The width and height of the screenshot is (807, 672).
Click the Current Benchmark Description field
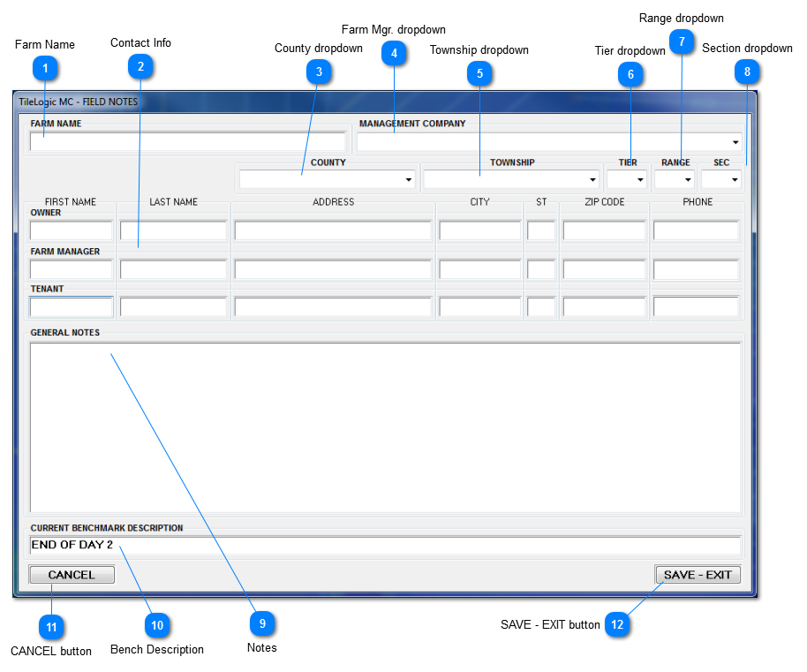[x=385, y=545]
